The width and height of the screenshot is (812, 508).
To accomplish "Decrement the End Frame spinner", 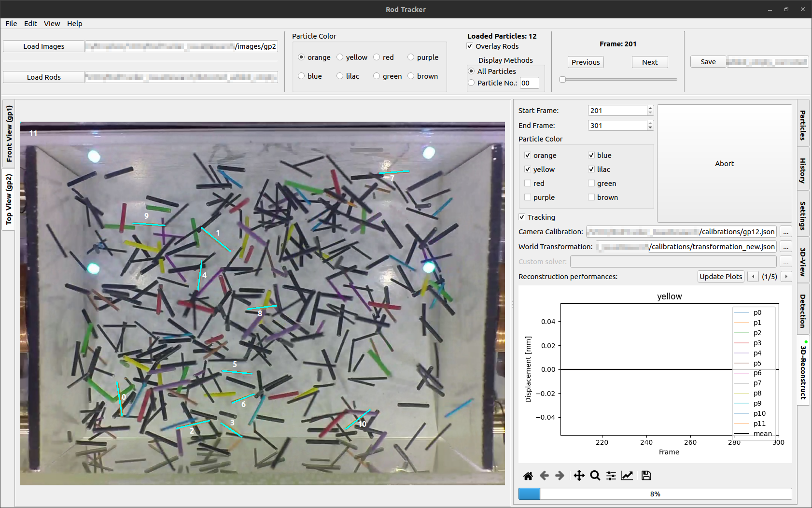I will 650,128.
